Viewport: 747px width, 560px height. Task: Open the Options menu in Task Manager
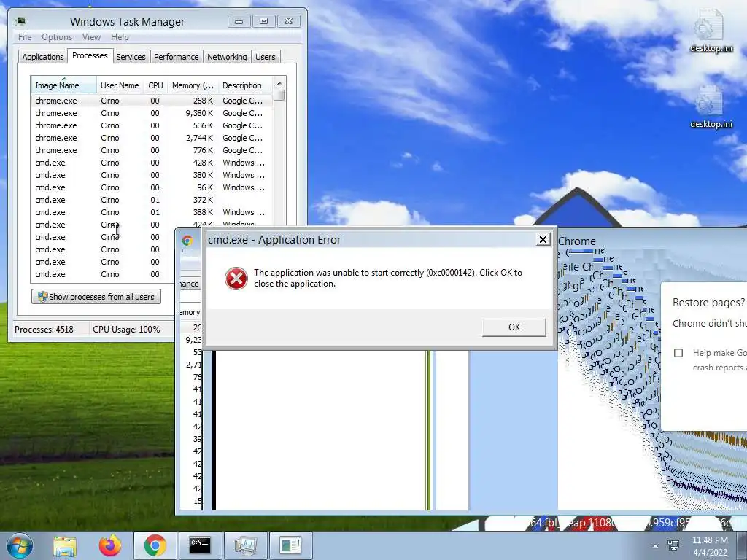point(57,37)
